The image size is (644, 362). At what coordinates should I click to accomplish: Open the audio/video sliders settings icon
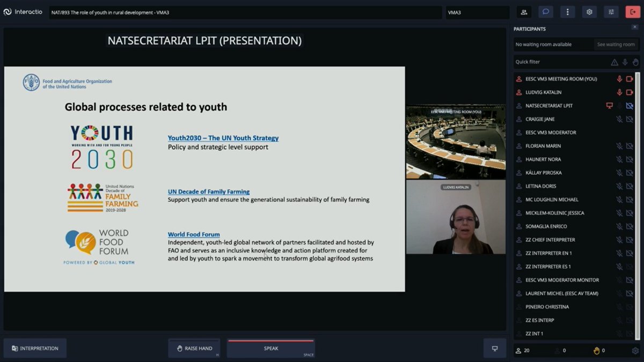point(611,12)
